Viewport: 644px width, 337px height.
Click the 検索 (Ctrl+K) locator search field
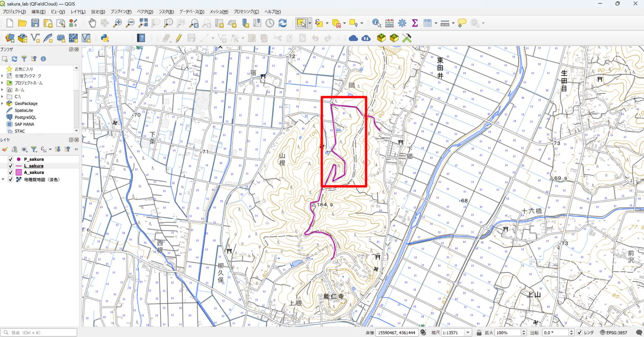[x=39, y=333]
